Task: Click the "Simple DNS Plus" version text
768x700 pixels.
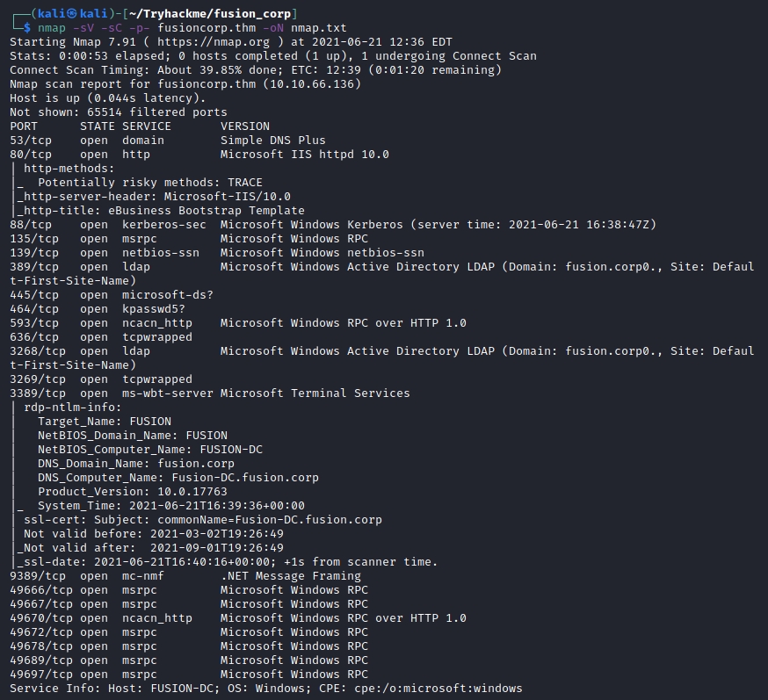Action: 272,141
